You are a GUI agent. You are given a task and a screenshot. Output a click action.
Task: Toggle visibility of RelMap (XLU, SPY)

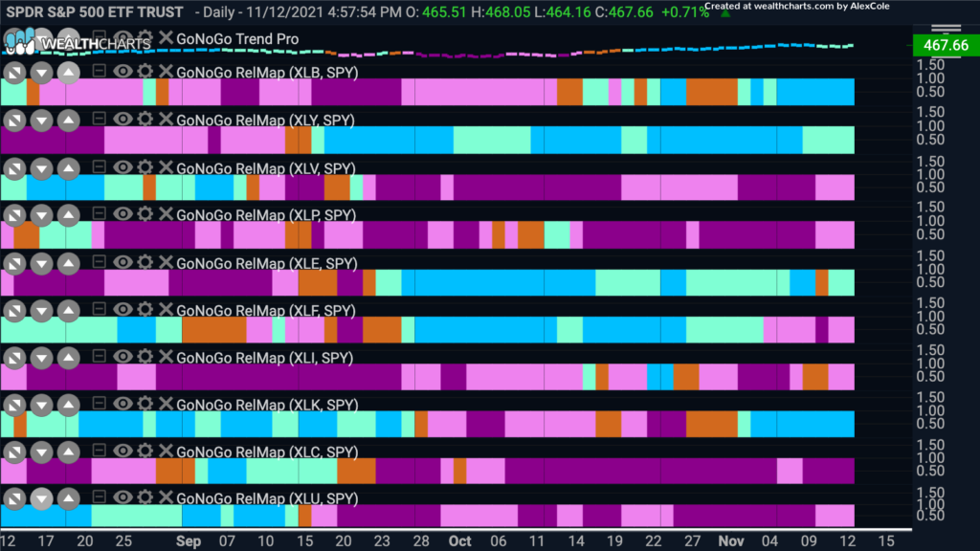pyautogui.click(x=122, y=497)
